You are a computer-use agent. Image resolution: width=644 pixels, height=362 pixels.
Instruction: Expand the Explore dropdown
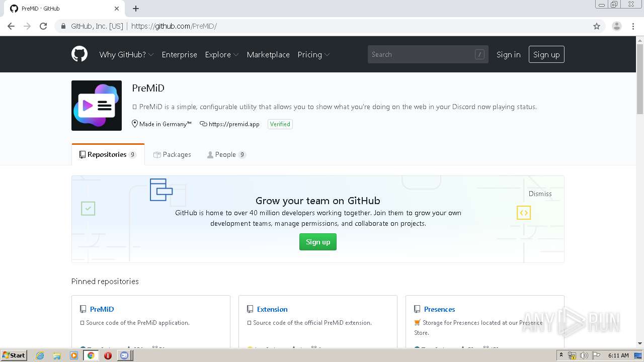[x=221, y=54]
